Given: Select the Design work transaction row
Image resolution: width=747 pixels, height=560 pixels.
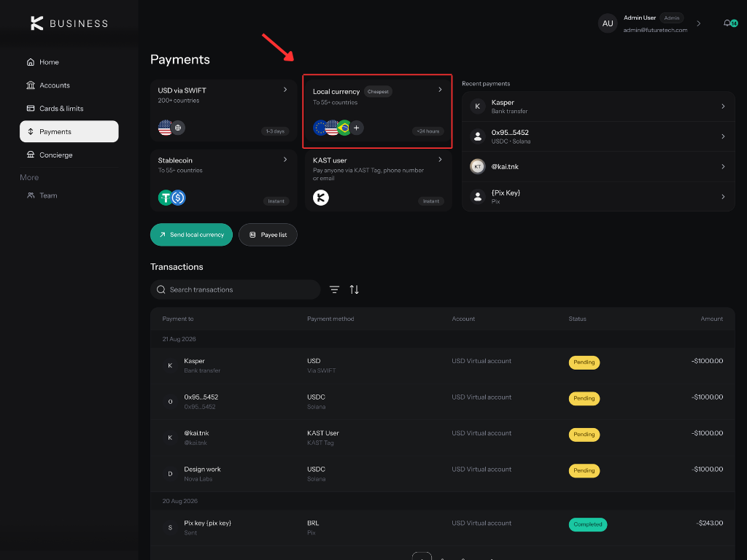Looking at the screenshot, I should pyautogui.click(x=443, y=474).
